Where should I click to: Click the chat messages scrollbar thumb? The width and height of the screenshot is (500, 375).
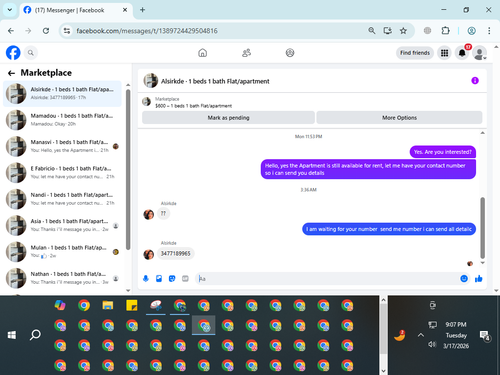[x=482, y=228]
